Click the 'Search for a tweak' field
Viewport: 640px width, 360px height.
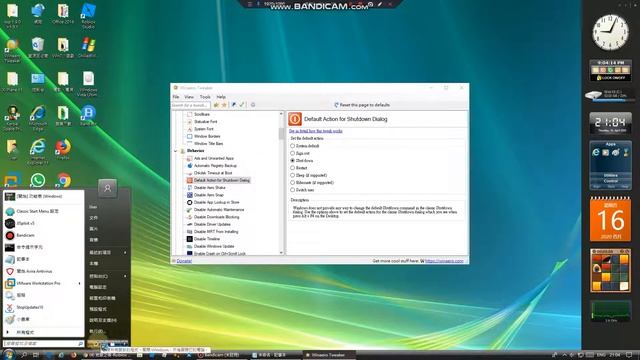[191, 105]
